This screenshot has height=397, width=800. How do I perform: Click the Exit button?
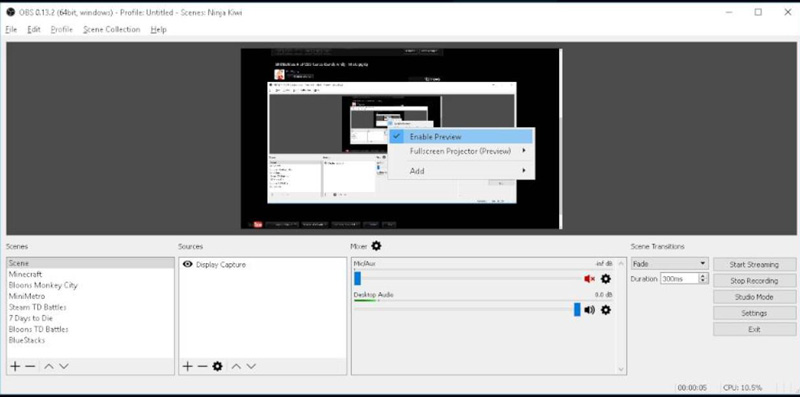[754, 330]
